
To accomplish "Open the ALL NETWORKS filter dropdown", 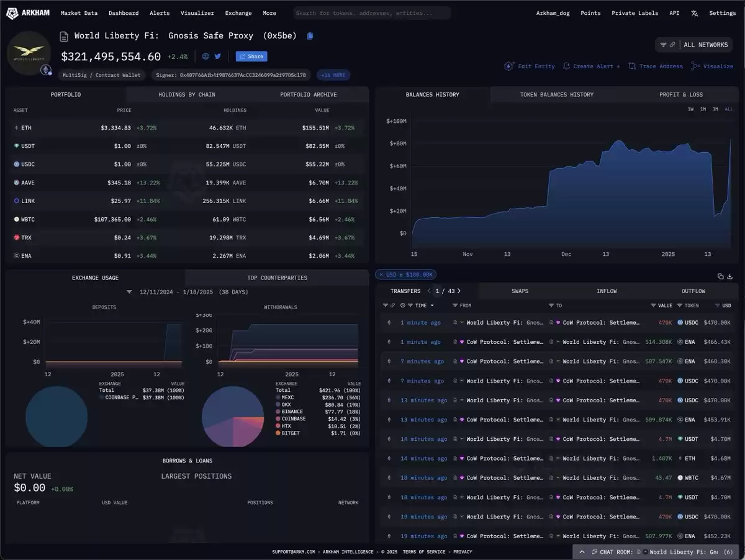I will point(693,45).
